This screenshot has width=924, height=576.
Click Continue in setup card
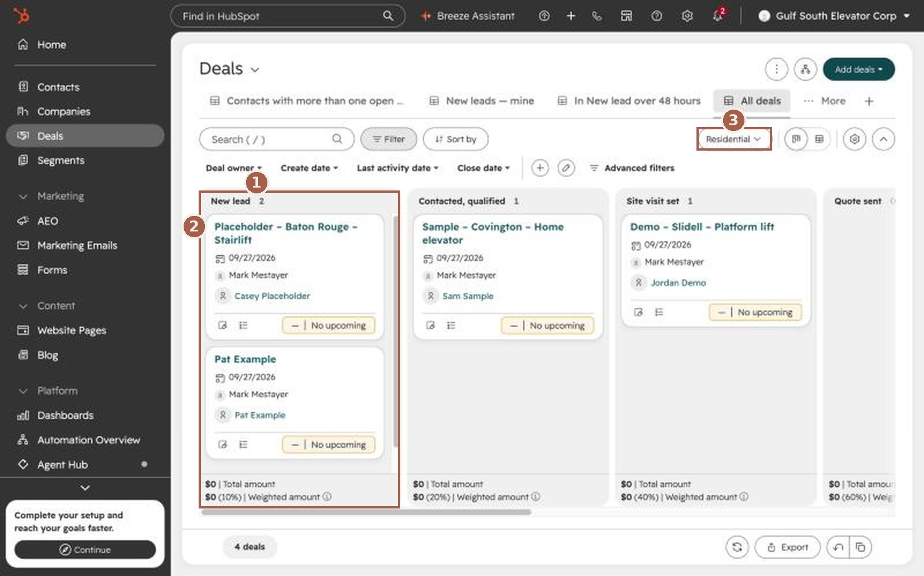click(85, 549)
